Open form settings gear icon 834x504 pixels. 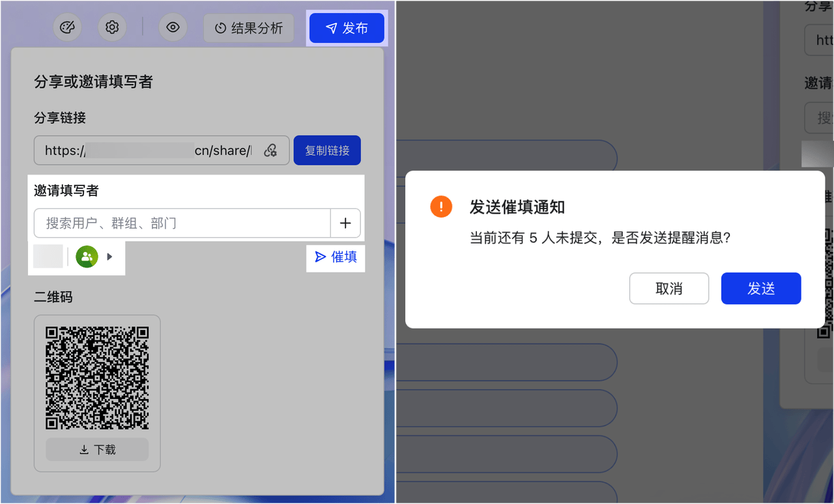tap(112, 27)
